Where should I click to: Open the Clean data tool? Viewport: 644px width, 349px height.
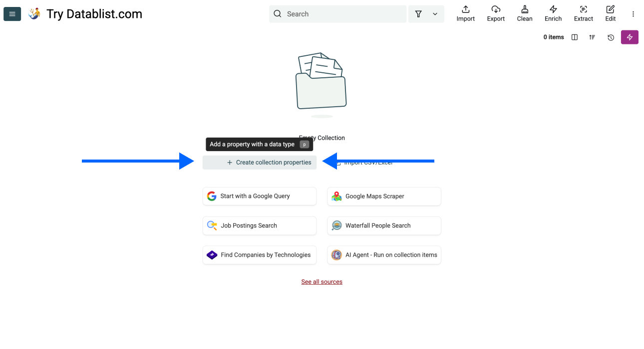coord(525,13)
